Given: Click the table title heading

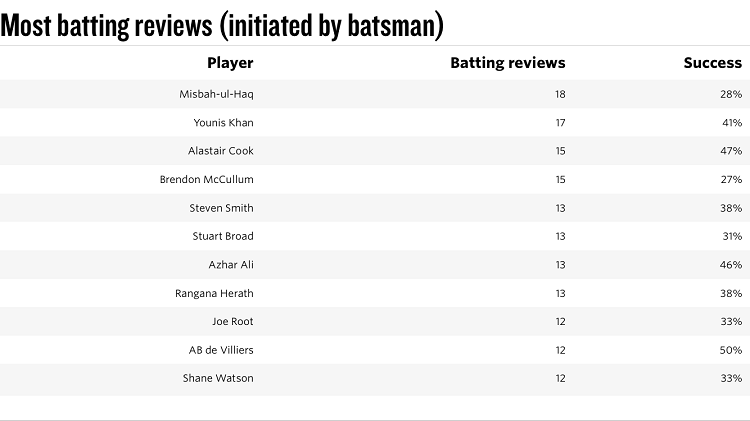Looking at the screenshot, I should 222,25.
